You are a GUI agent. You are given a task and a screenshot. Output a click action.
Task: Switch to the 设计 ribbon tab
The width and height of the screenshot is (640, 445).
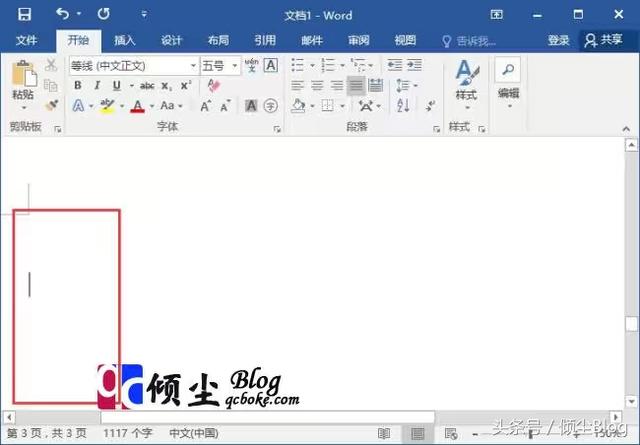(171, 40)
